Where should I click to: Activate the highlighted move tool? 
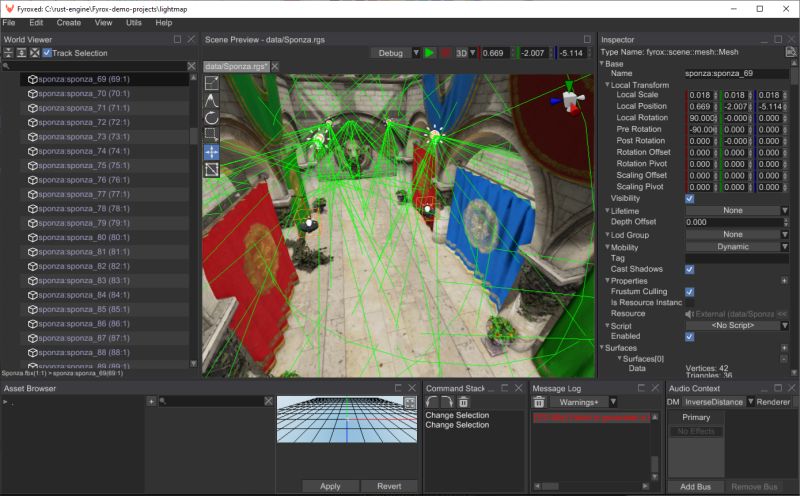point(211,152)
